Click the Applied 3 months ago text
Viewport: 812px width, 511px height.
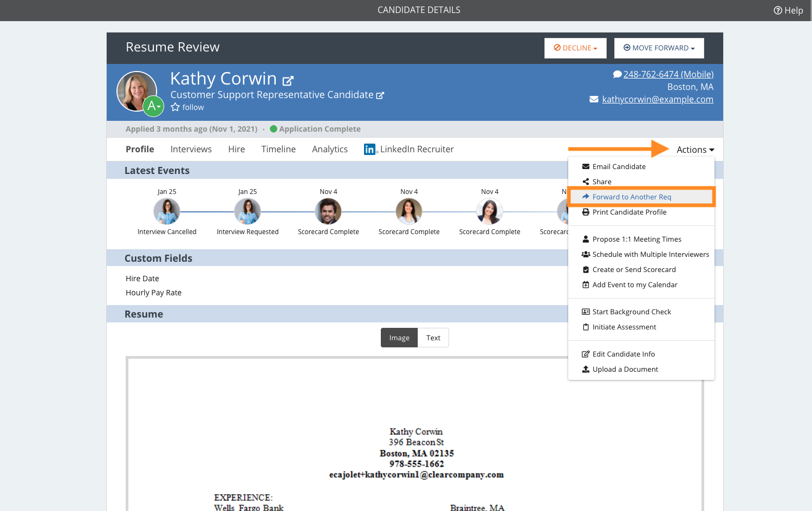click(192, 129)
